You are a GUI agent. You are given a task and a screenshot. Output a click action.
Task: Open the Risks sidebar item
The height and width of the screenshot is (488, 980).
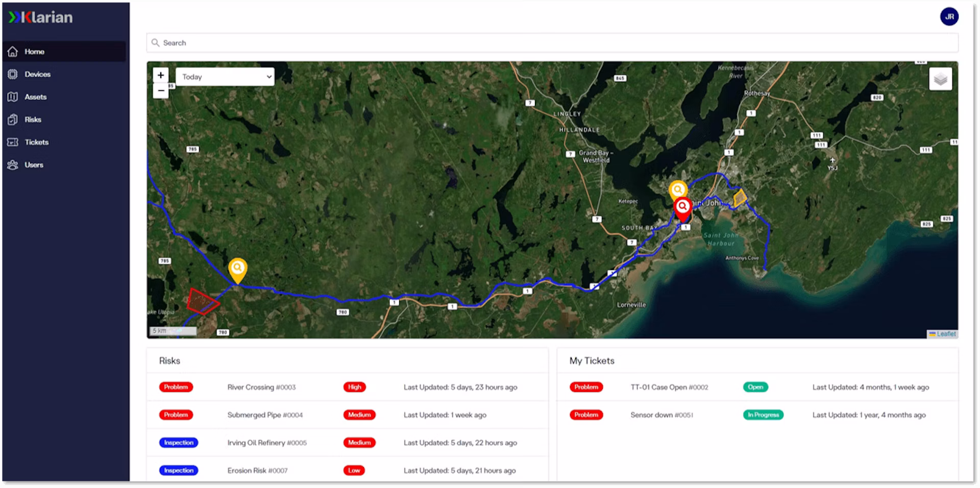pos(33,119)
